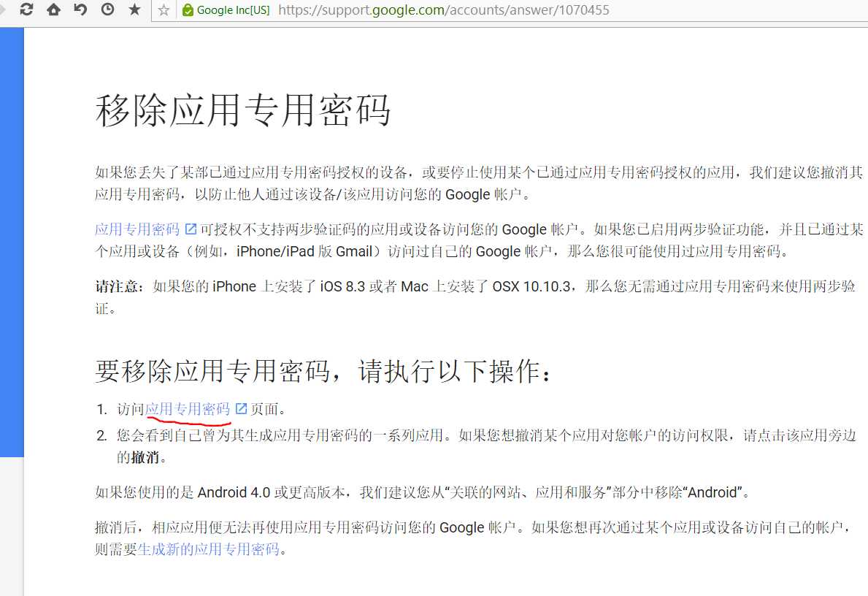Go to the browser home page icon
Screen dimensions: 868x596
pyautogui.click(x=53, y=9)
